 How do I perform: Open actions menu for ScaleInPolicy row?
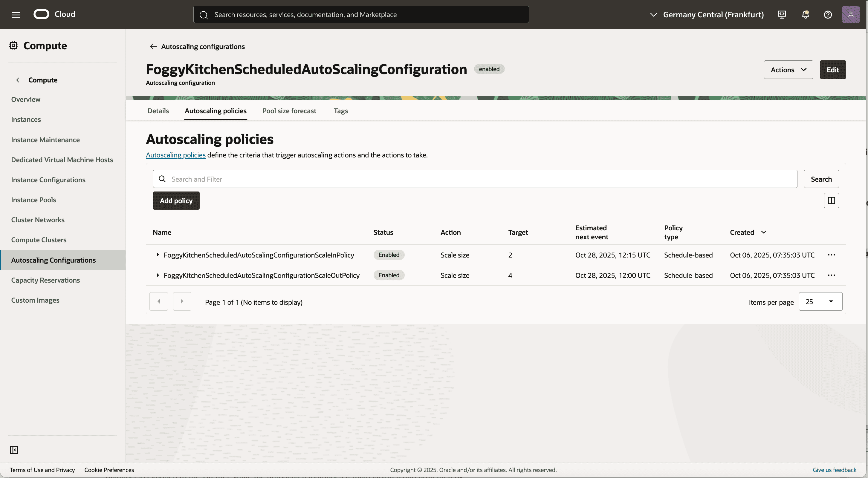(x=831, y=255)
